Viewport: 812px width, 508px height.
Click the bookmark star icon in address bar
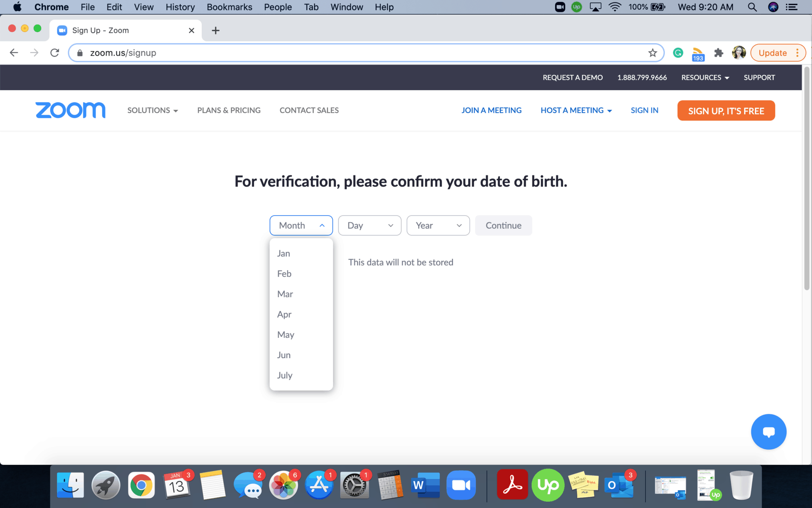coord(653,53)
